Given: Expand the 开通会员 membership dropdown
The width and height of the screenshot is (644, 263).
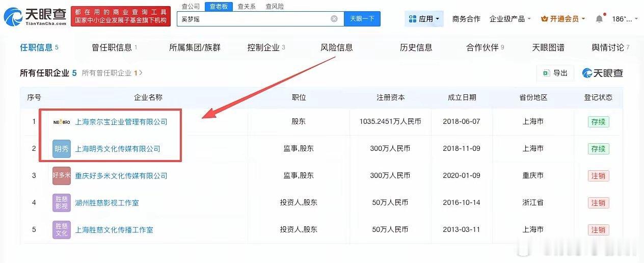Looking at the screenshot, I should (x=563, y=19).
